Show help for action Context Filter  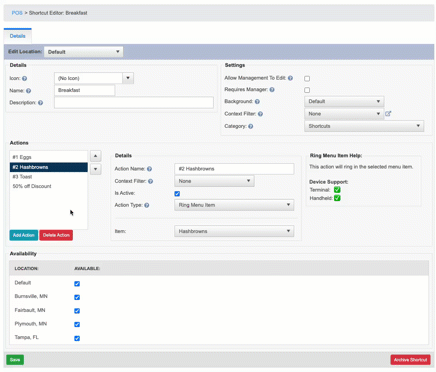(x=151, y=181)
